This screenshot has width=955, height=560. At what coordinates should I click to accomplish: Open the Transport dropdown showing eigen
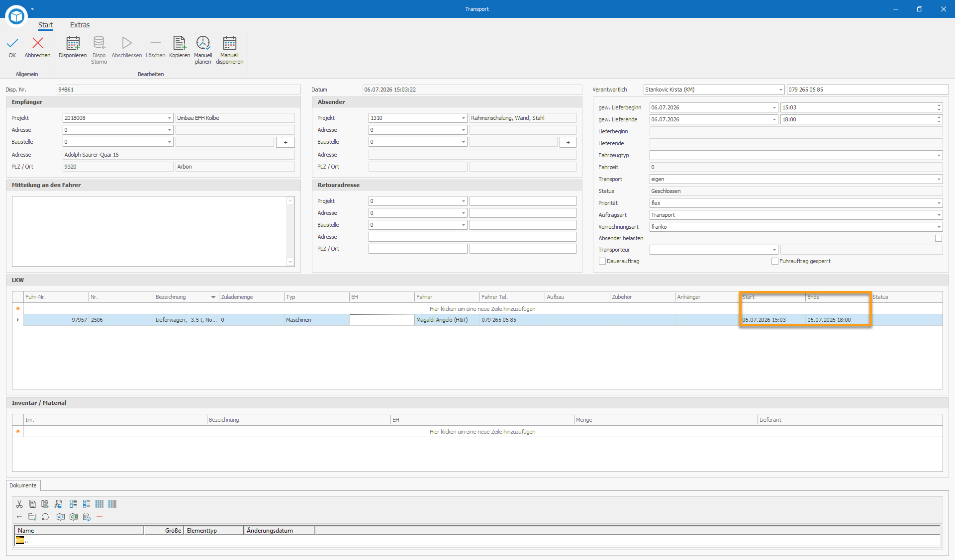coord(939,179)
